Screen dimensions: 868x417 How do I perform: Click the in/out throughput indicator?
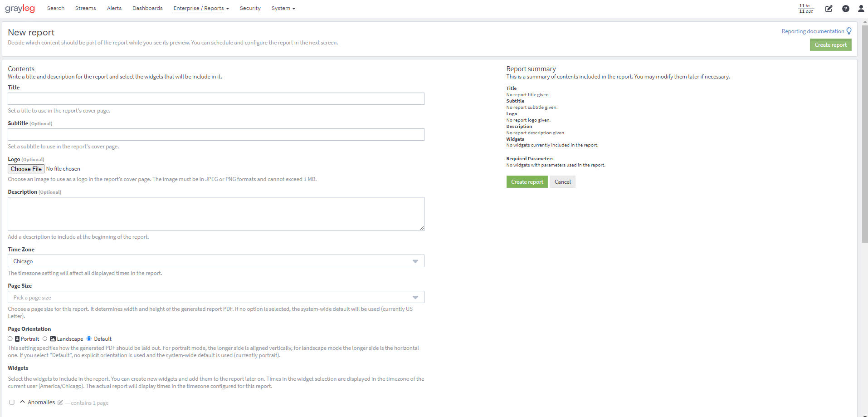[806, 9]
